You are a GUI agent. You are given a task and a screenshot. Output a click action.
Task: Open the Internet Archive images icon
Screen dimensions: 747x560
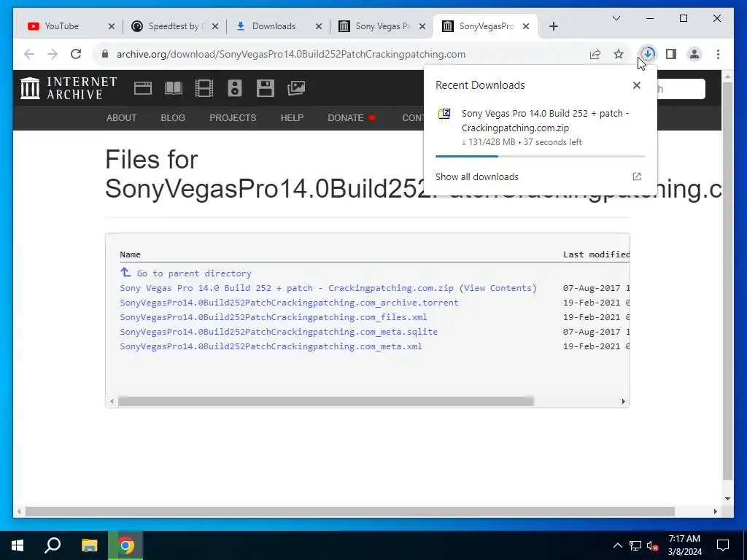pos(296,88)
